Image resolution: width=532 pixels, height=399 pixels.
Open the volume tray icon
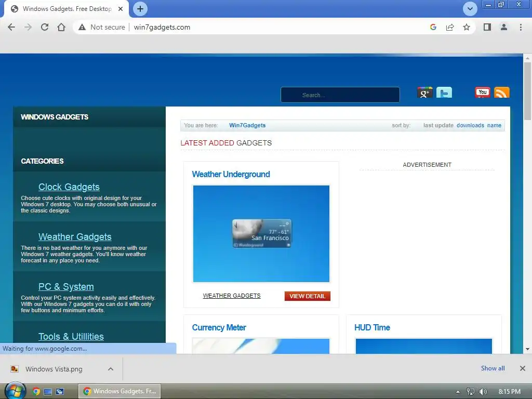pyautogui.click(x=483, y=392)
